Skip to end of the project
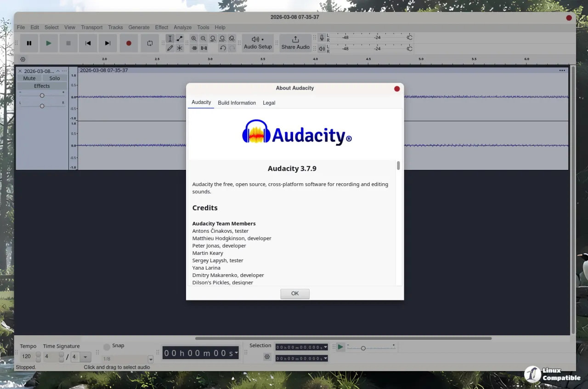Viewport: 588px width, 389px height. pos(107,43)
